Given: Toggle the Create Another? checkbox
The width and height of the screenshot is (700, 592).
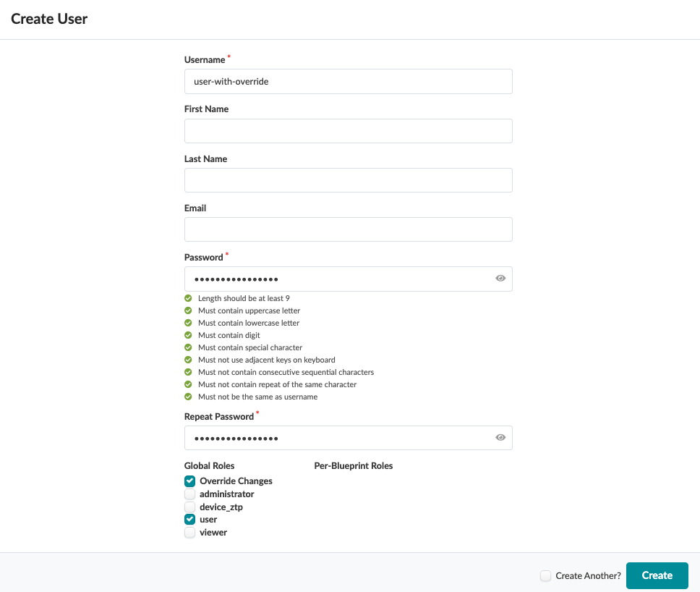Looking at the screenshot, I should click(x=546, y=576).
